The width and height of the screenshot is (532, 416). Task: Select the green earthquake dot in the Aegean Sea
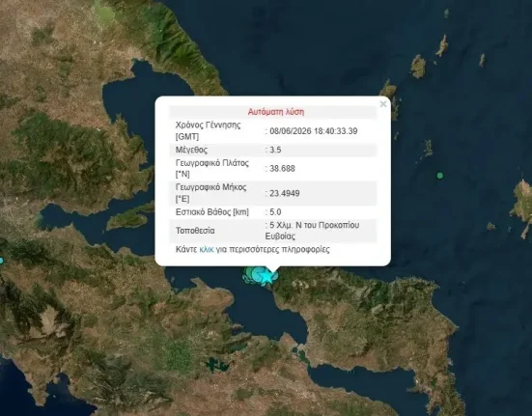point(440,176)
